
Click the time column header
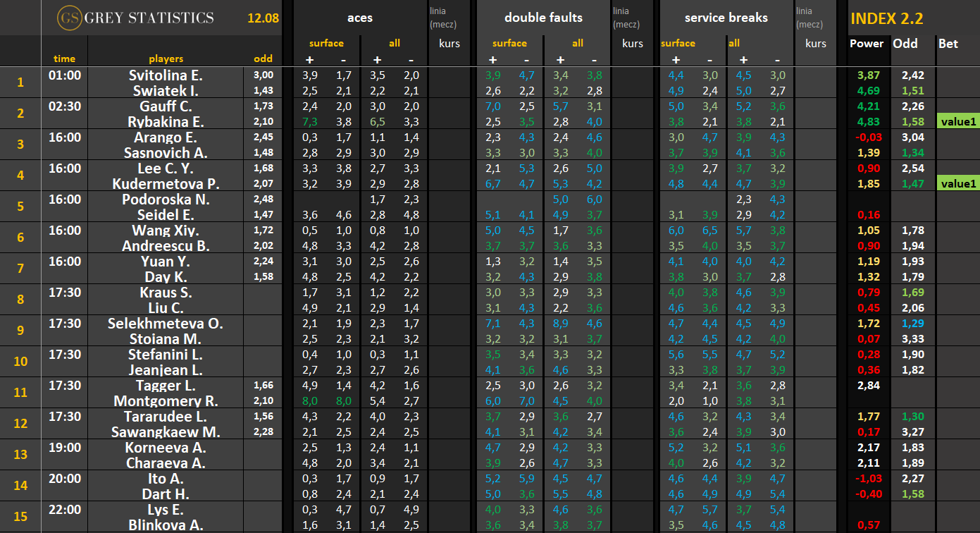(x=64, y=59)
